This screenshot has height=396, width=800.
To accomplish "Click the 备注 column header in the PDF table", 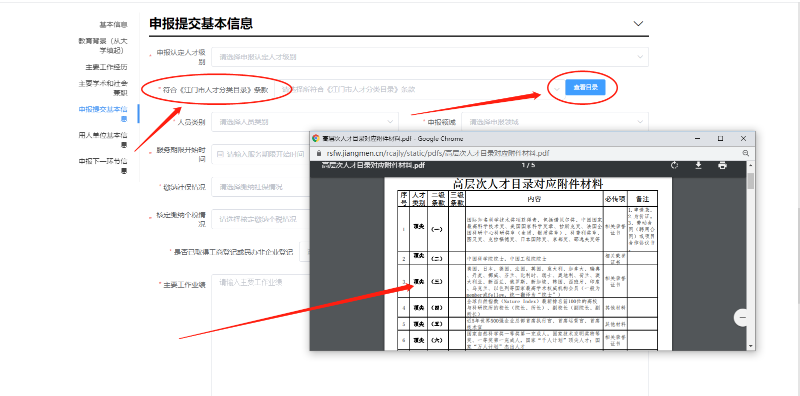I will (x=642, y=199).
